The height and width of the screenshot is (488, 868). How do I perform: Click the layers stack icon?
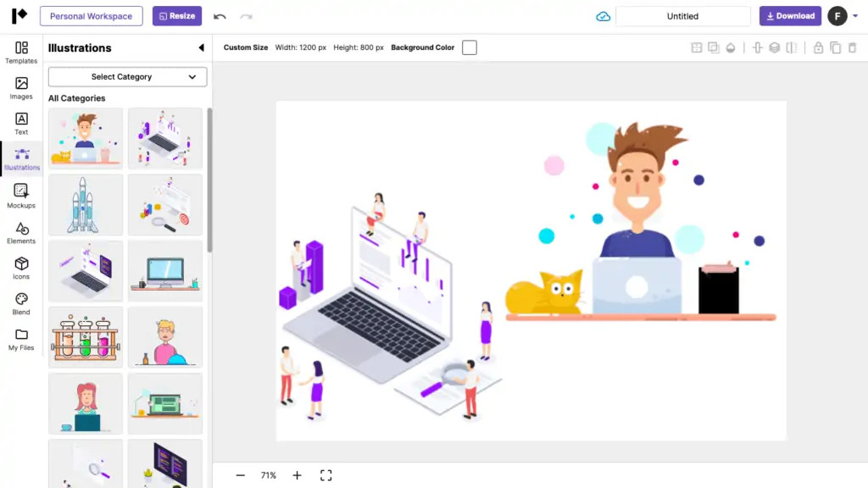point(774,48)
